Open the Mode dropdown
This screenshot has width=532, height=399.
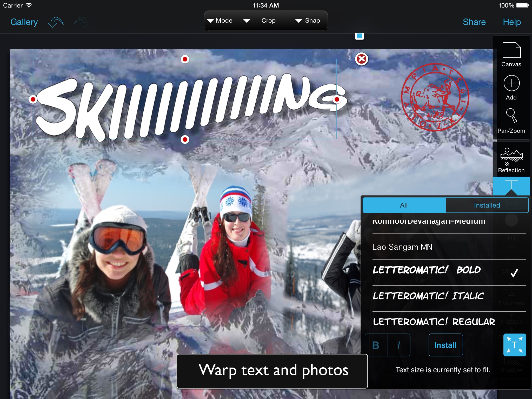tap(220, 21)
